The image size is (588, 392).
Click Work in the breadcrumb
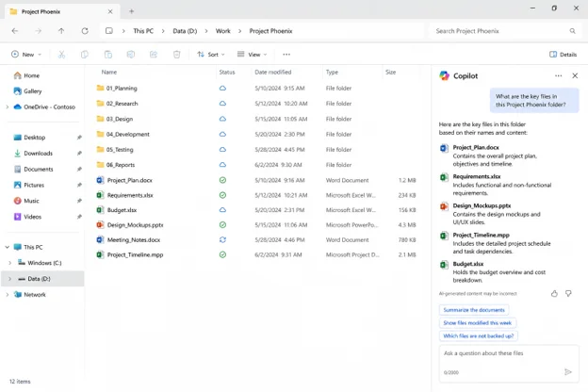pyautogui.click(x=223, y=31)
